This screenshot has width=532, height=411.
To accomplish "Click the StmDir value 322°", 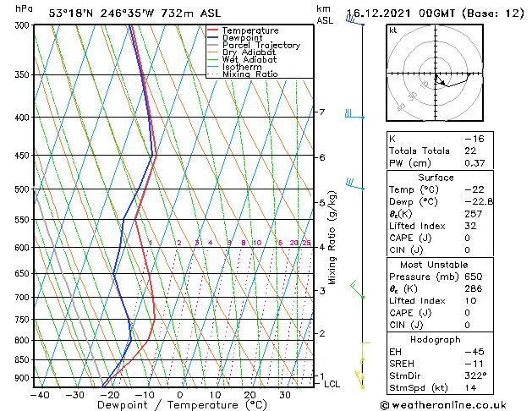I will click(475, 375).
